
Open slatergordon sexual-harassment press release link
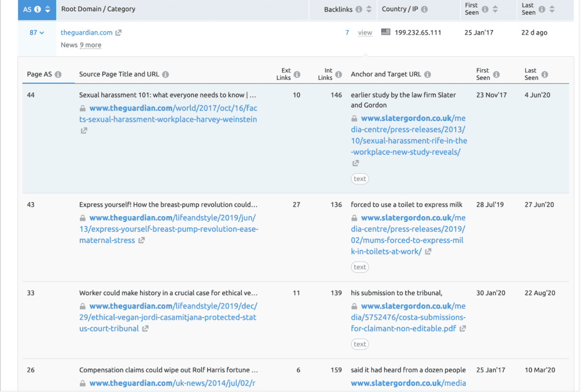(409, 135)
